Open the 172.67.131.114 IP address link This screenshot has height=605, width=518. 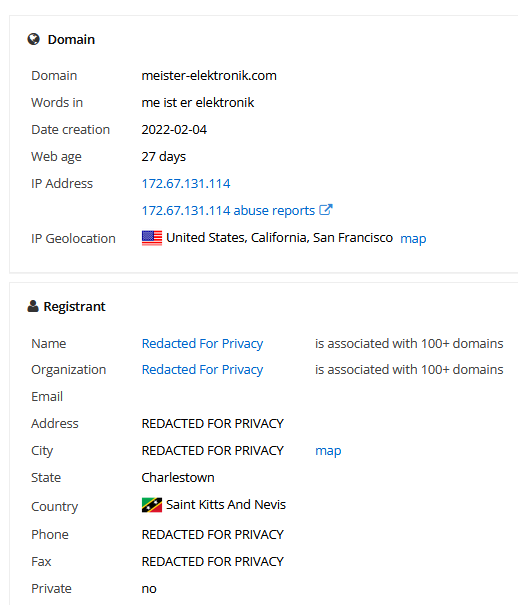[186, 184]
